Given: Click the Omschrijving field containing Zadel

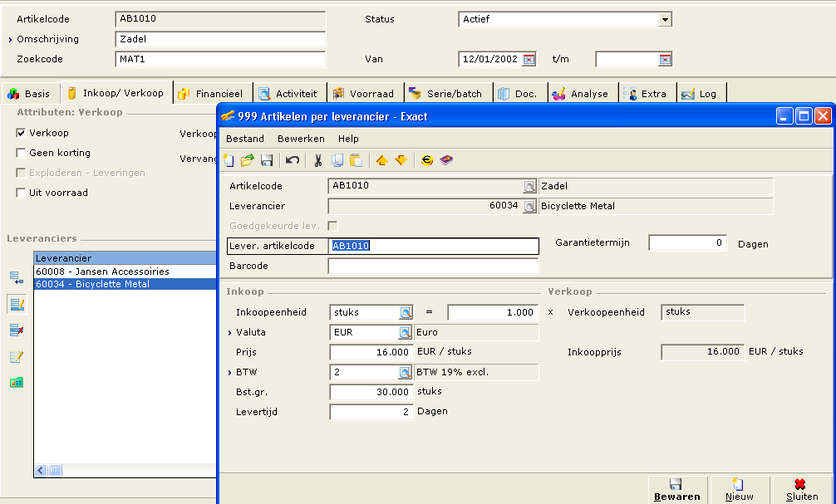Looking at the screenshot, I should pyautogui.click(x=220, y=39).
